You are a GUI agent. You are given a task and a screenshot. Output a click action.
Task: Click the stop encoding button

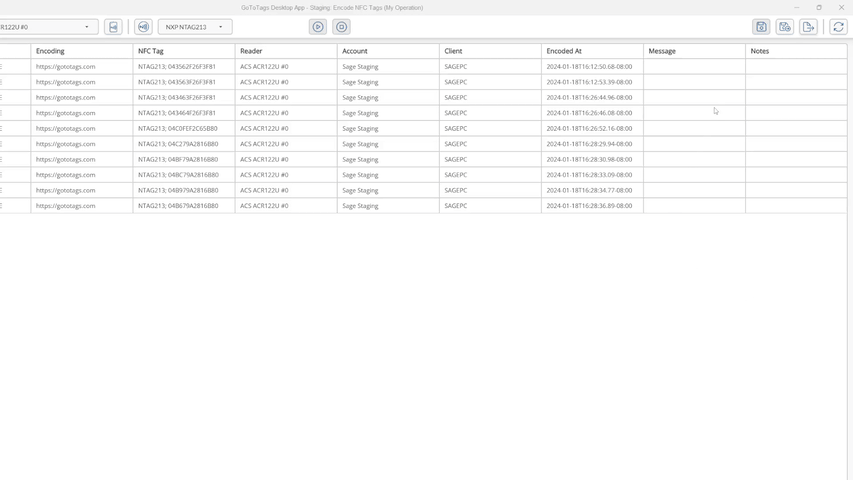[x=342, y=27]
